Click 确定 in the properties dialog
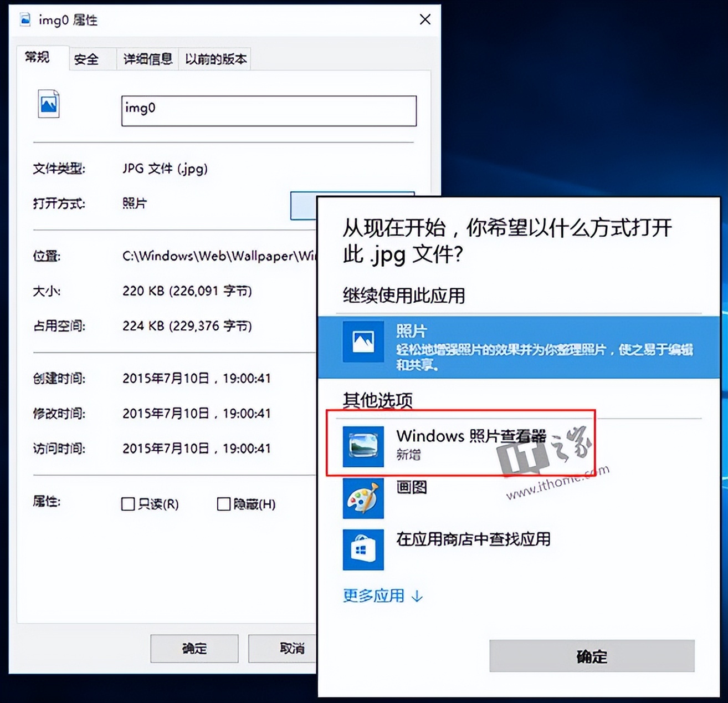 pyautogui.click(x=193, y=648)
